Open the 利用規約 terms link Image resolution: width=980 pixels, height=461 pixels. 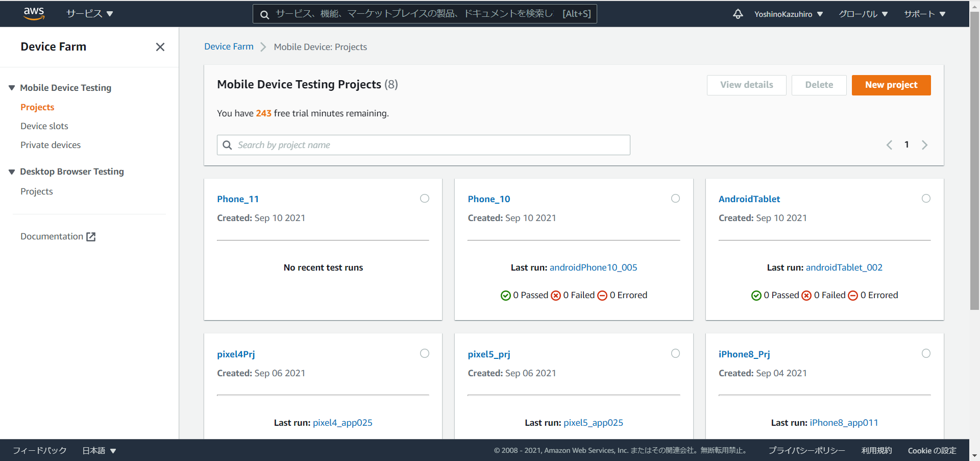[876, 451]
